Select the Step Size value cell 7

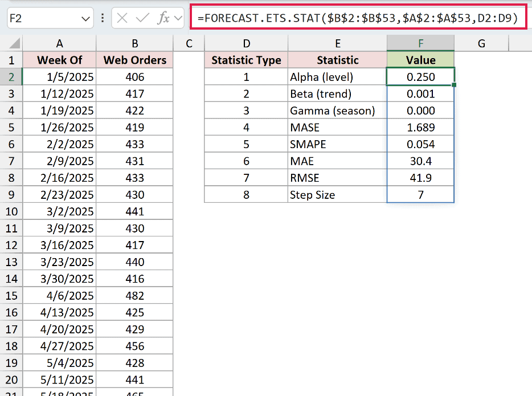pos(421,195)
